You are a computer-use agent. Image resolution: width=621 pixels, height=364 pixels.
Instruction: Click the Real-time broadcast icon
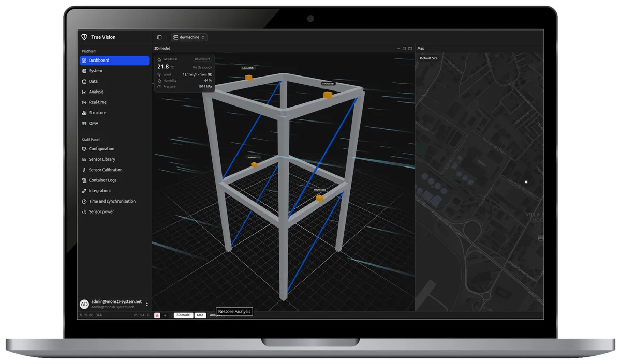pos(84,102)
